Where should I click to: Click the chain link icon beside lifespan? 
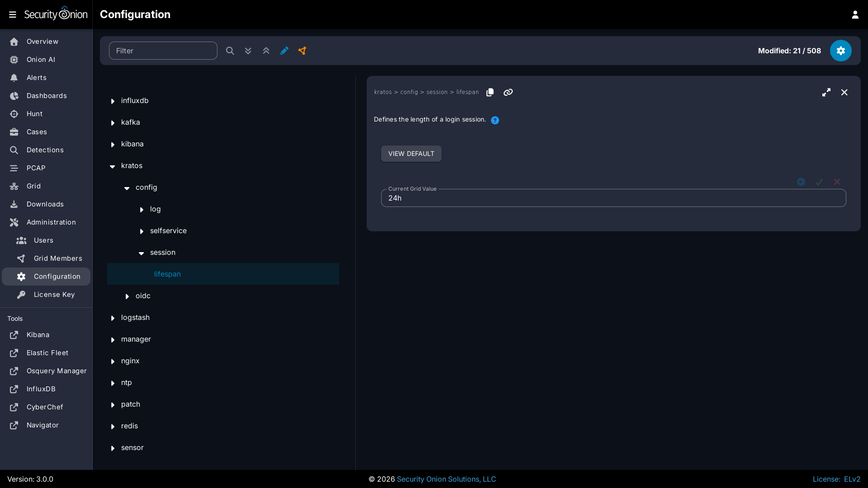pyautogui.click(x=508, y=92)
